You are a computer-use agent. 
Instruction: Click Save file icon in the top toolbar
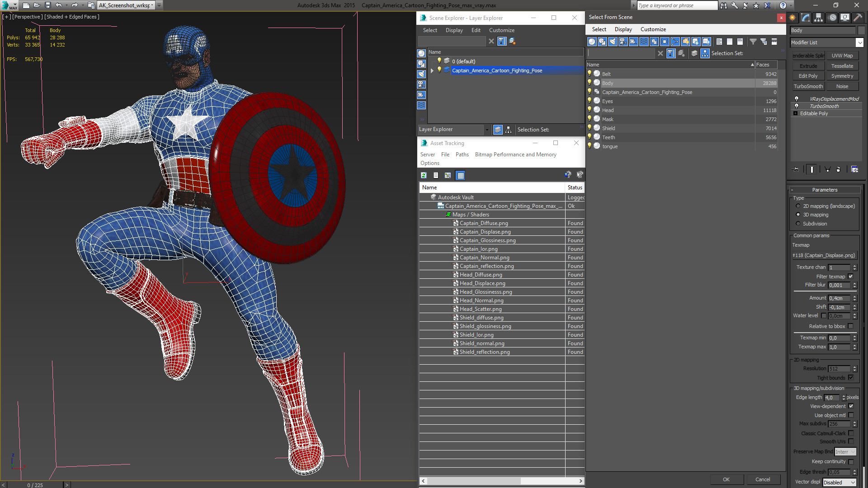pos(48,5)
